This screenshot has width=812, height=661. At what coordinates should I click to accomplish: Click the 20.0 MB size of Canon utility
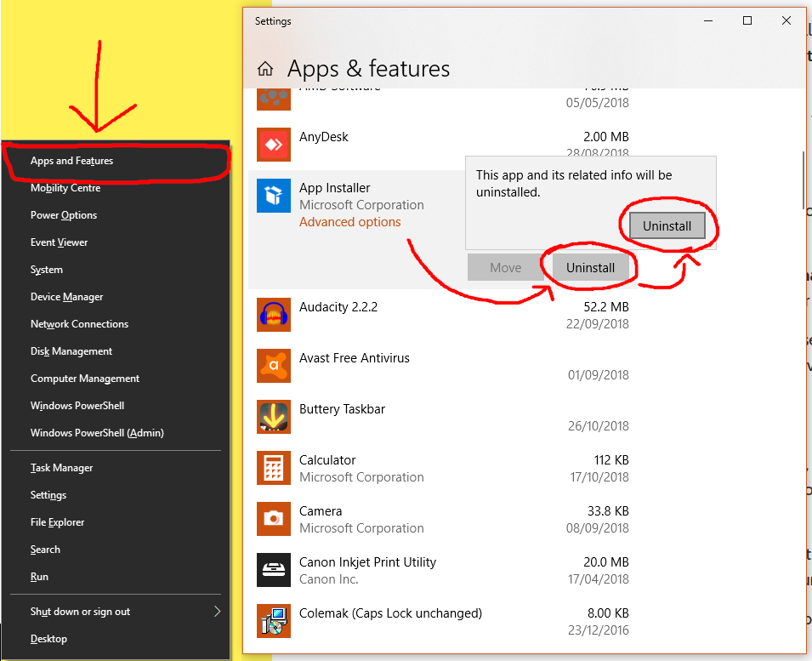tap(606, 562)
